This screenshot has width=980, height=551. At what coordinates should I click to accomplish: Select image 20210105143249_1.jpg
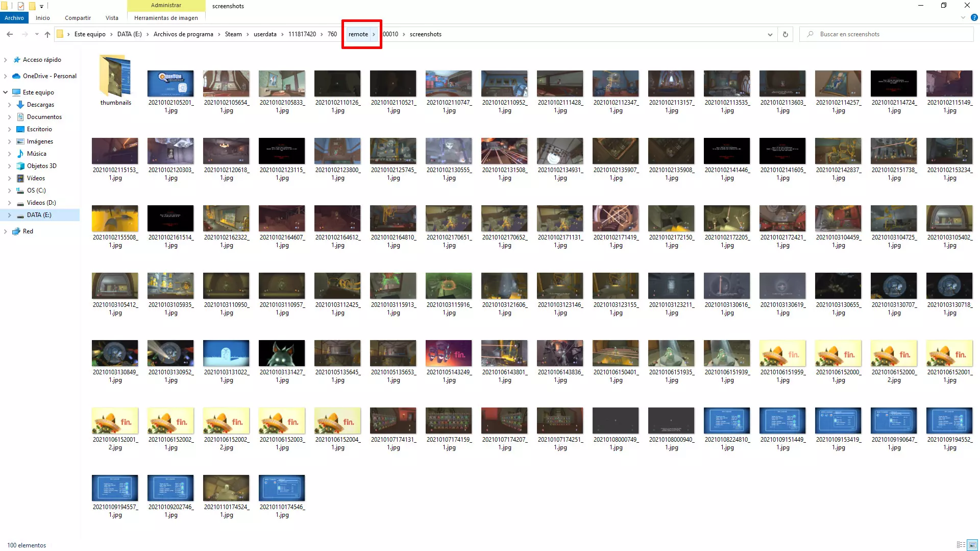(449, 353)
